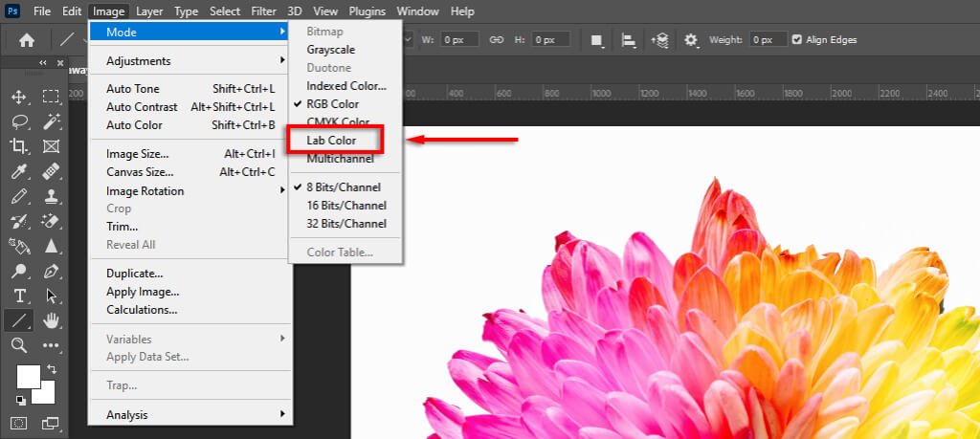Toggle the Align Edges checkbox
The height and width of the screenshot is (439, 980).
coord(797,40)
